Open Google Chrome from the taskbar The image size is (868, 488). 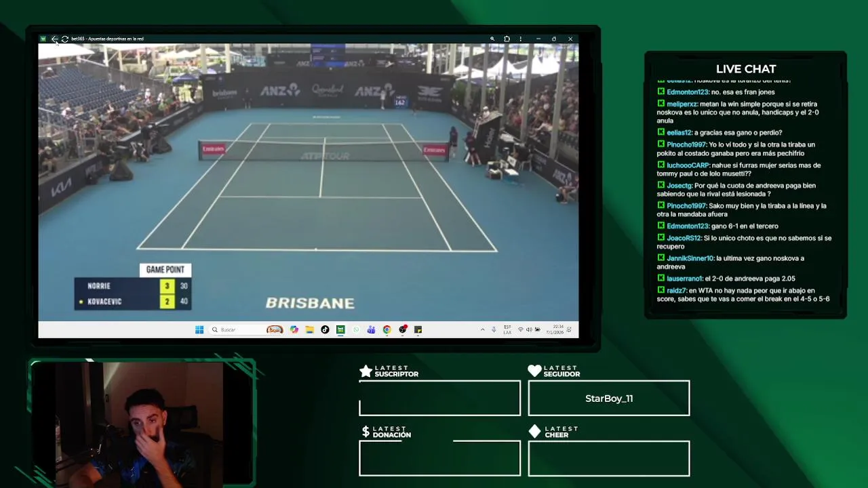[387, 329]
